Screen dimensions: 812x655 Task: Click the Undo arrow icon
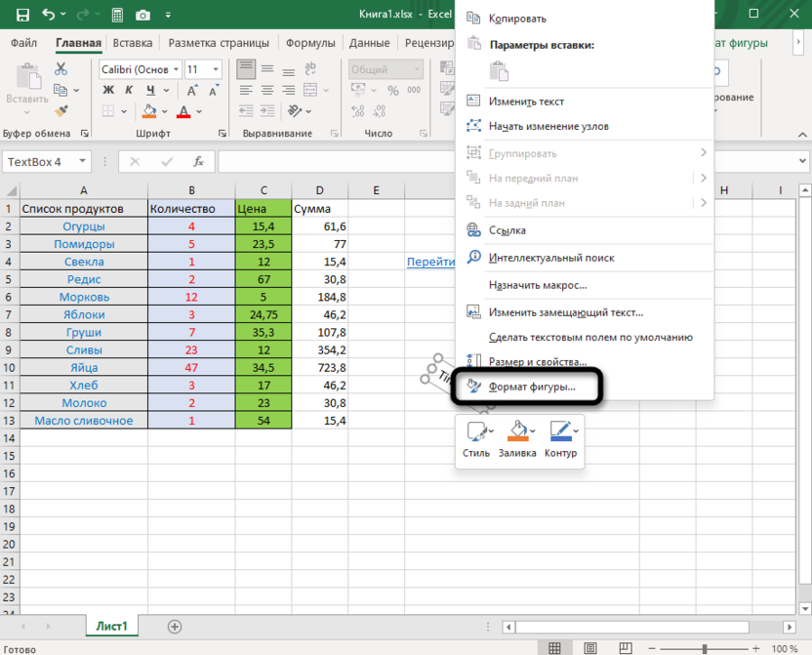pos(51,15)
